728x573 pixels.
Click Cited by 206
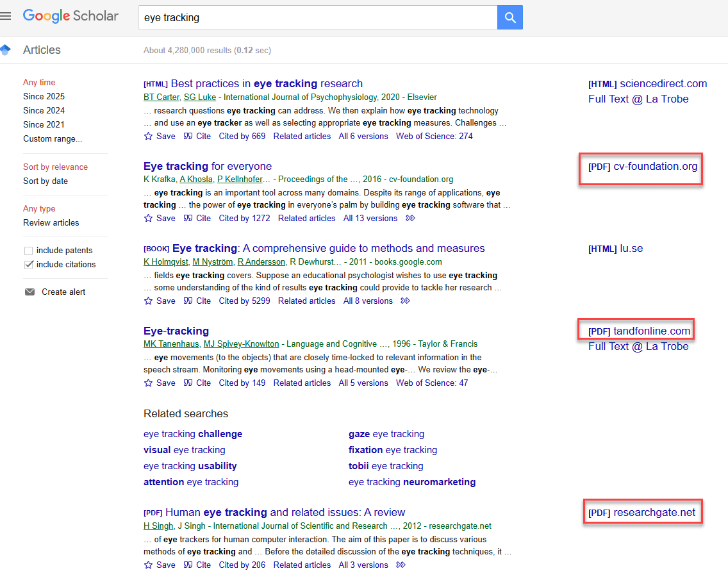(x=242, y=565)
